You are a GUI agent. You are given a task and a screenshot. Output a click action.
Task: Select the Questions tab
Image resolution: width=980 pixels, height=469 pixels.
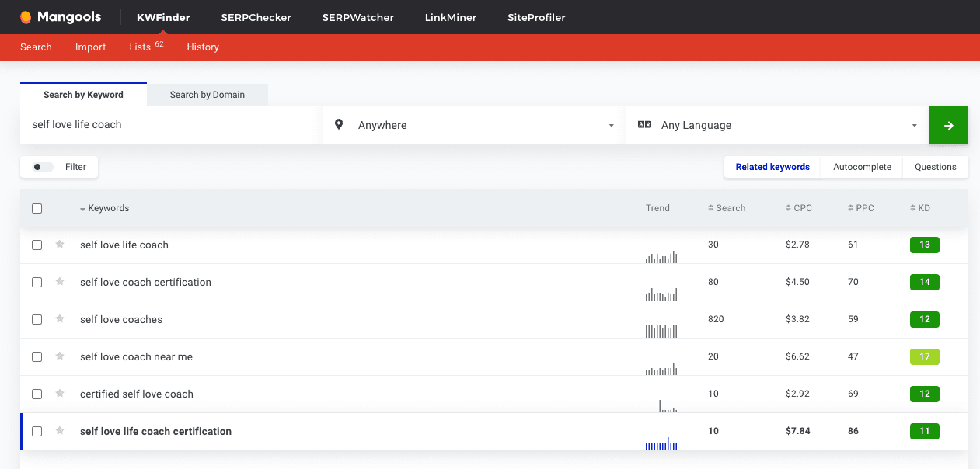tap(936, 167)
